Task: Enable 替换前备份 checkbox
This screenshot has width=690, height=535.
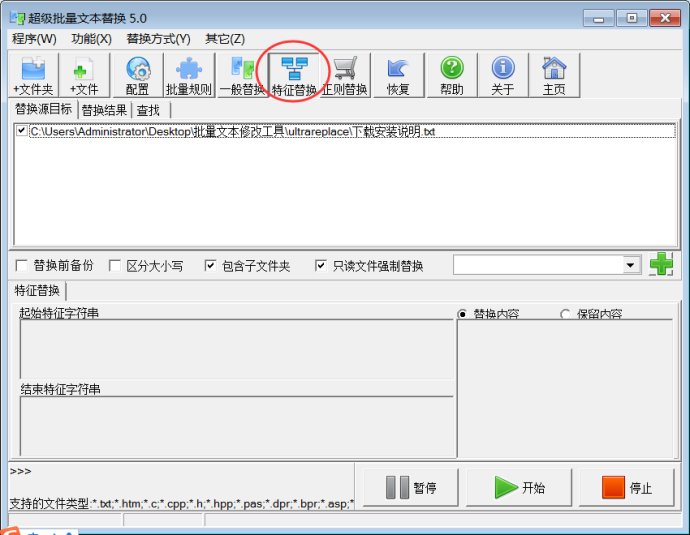Action: pyautogui.click(x=22, y=266)
